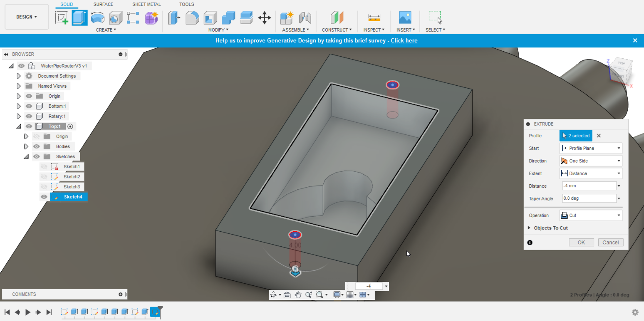
Task: Hide the Bottom:1 component
Action: (x=29, y=106)
